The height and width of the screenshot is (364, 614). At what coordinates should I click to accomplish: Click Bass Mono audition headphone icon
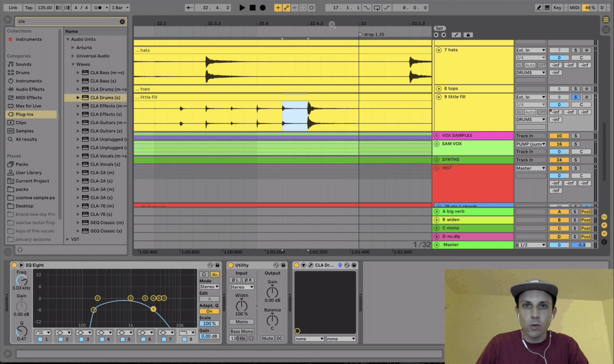[251, 339]
